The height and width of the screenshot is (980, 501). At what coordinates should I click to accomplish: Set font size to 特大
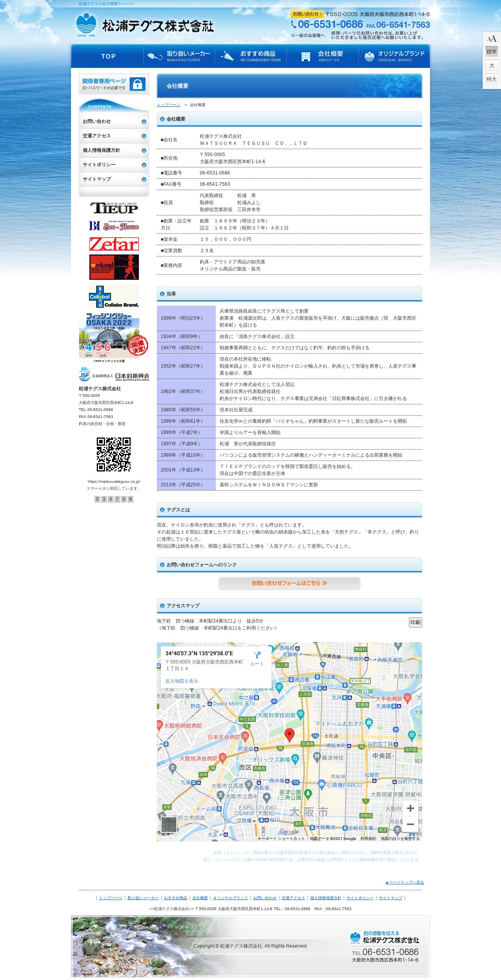coord(492,79)
